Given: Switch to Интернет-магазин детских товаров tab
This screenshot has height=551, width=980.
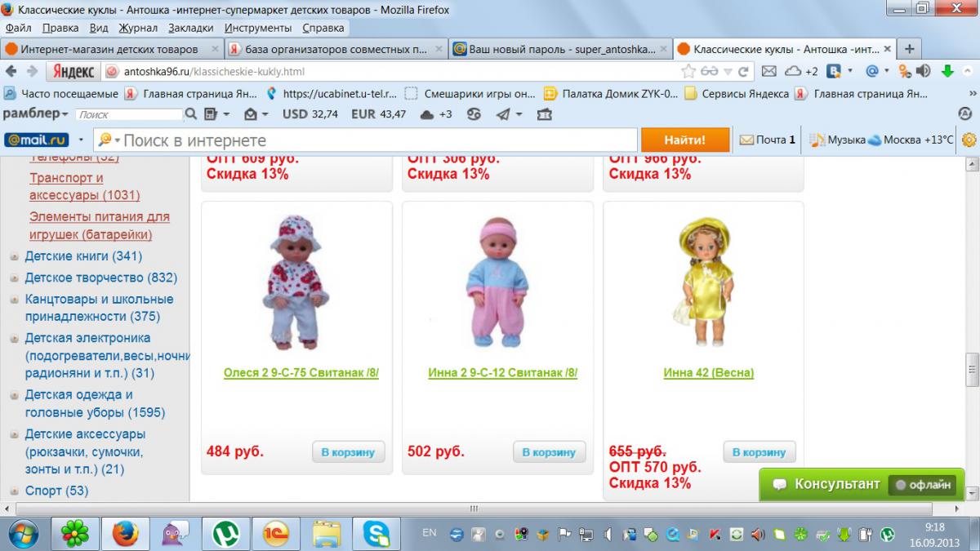Looking at the screenshot, I should click(x=111, y=49).
